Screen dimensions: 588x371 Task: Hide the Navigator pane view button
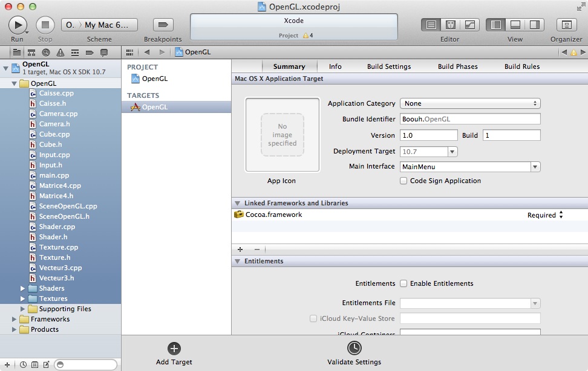click(x=496, y=25)
